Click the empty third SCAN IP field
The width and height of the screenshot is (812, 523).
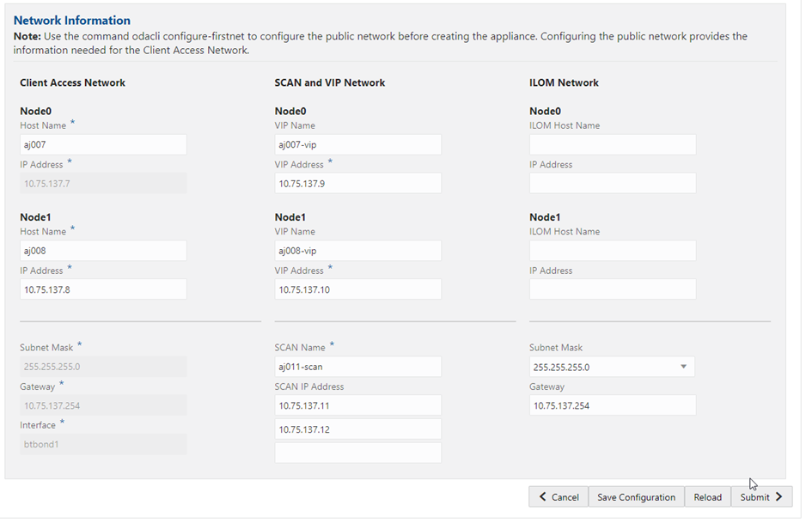click(357, 453)
